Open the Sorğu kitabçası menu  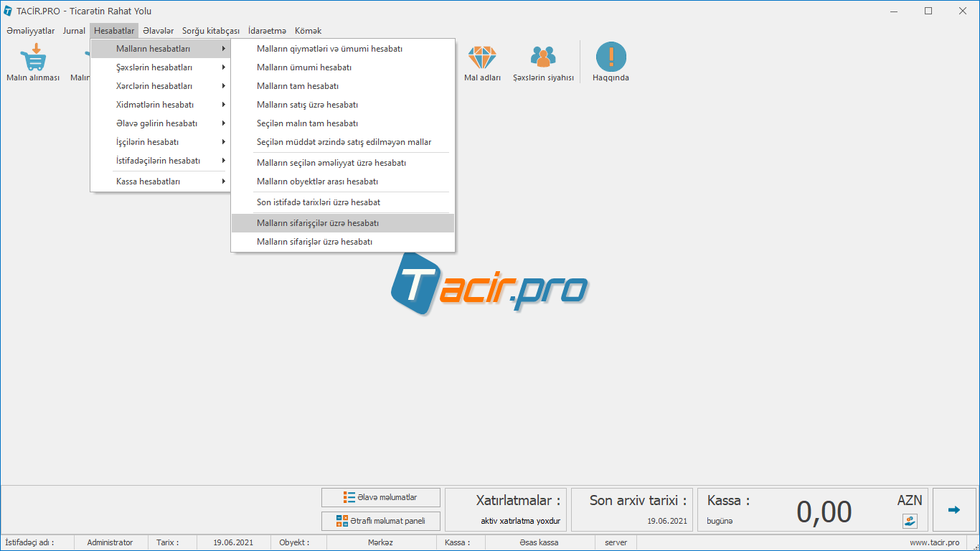coord(211,31)
